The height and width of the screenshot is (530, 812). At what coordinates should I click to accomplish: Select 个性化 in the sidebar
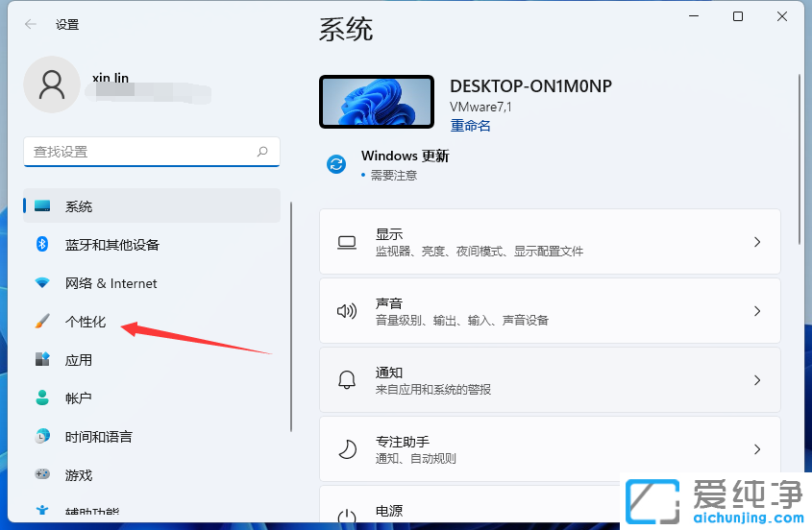(x=152, y=322)
